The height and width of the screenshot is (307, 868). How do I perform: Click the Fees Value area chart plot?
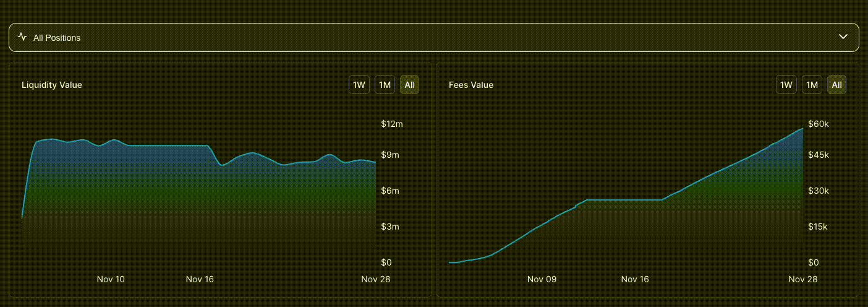coord(626,196)
